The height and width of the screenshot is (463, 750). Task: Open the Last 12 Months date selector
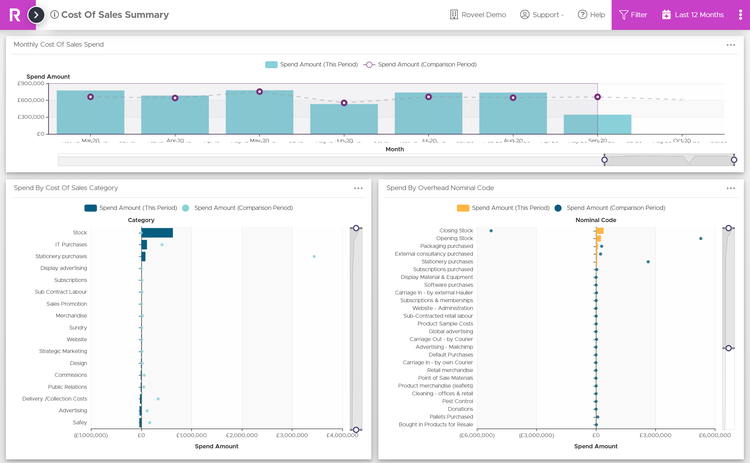[692, 15]
